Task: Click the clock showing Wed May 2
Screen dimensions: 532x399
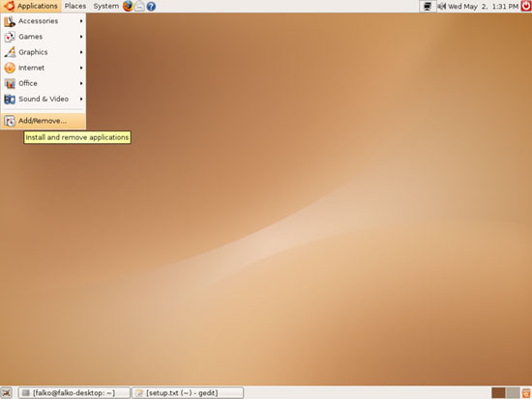Action: tap(483, 6)
